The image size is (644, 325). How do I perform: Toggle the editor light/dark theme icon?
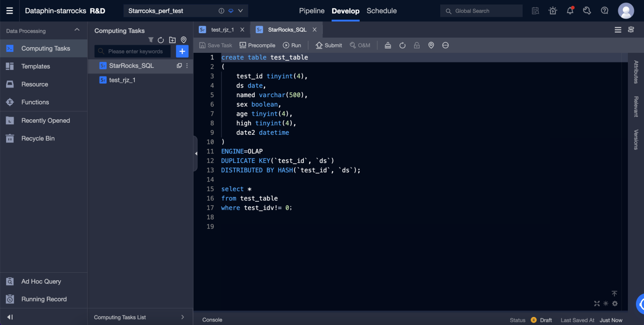pos(606,303)
